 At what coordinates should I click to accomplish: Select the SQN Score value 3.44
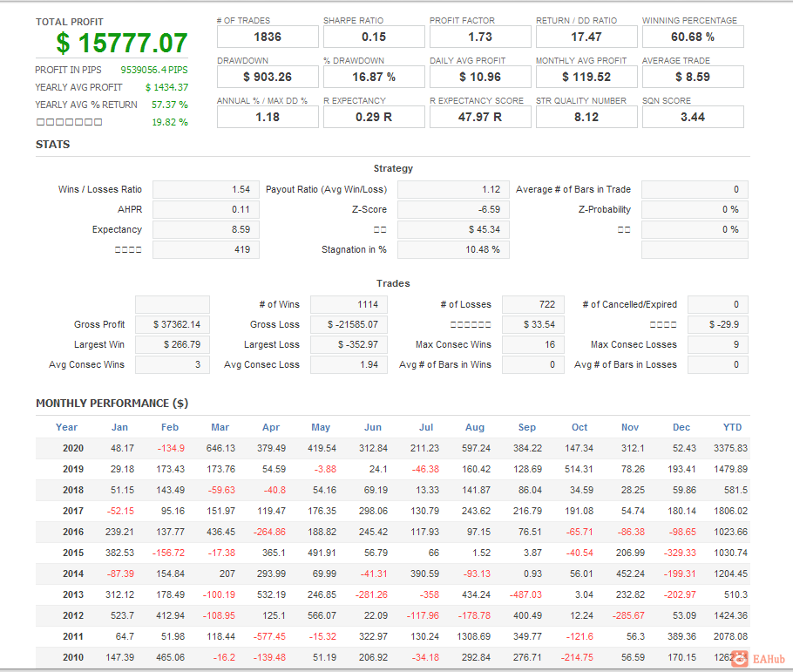[x=693, y=117]
